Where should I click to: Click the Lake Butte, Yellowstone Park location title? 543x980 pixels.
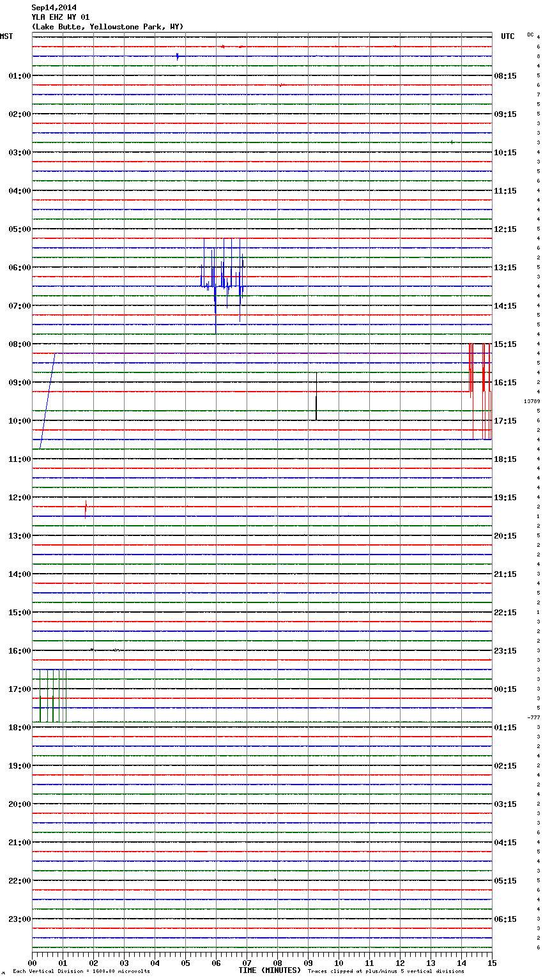(107, 27)
